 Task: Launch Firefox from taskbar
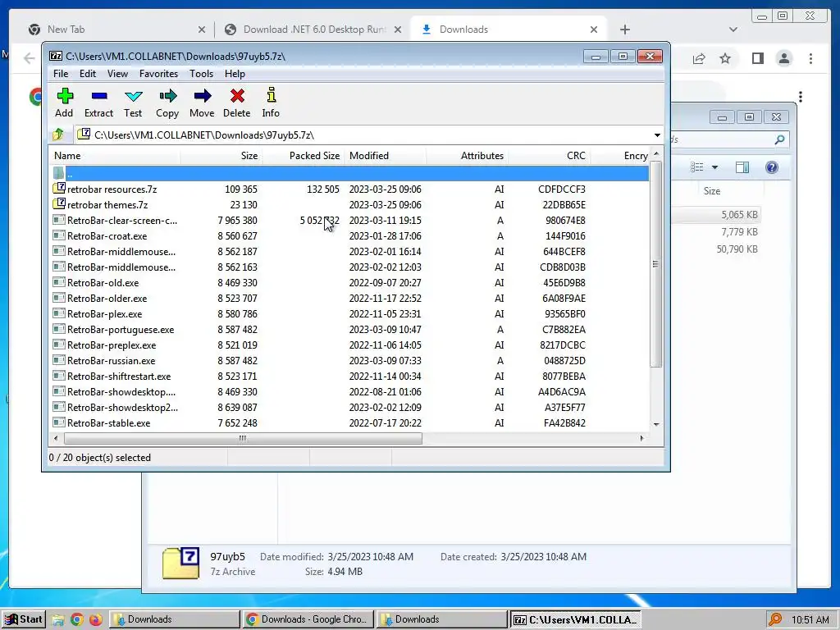[95, 620]
